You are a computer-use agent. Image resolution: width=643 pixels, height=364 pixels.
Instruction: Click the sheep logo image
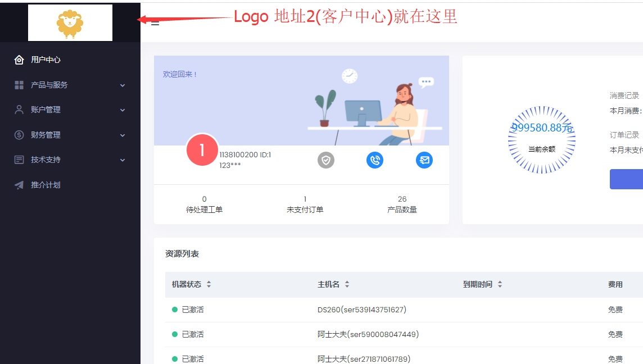[70, 23]
